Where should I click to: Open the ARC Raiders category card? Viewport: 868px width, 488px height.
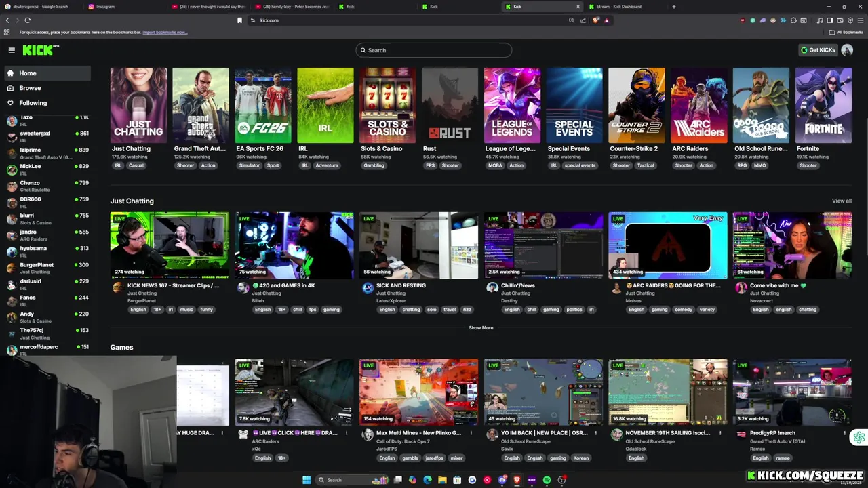tap(699, 106)
